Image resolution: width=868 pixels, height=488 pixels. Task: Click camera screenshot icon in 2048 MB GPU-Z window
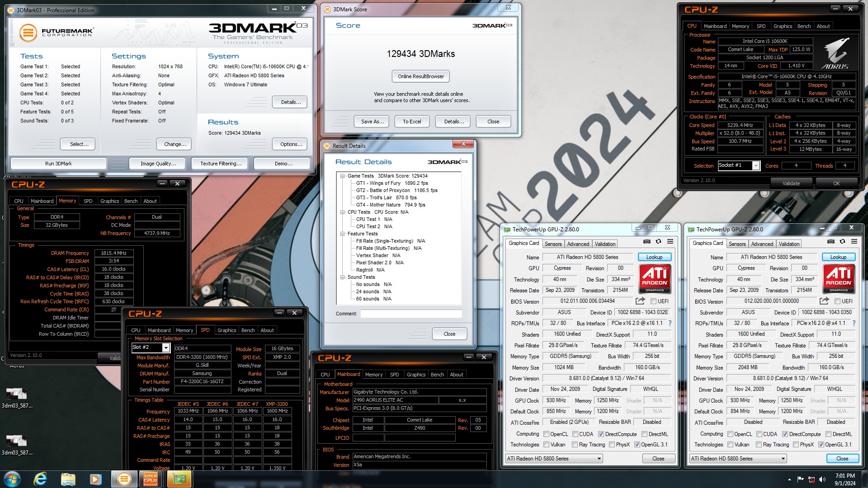pos(831,241)
